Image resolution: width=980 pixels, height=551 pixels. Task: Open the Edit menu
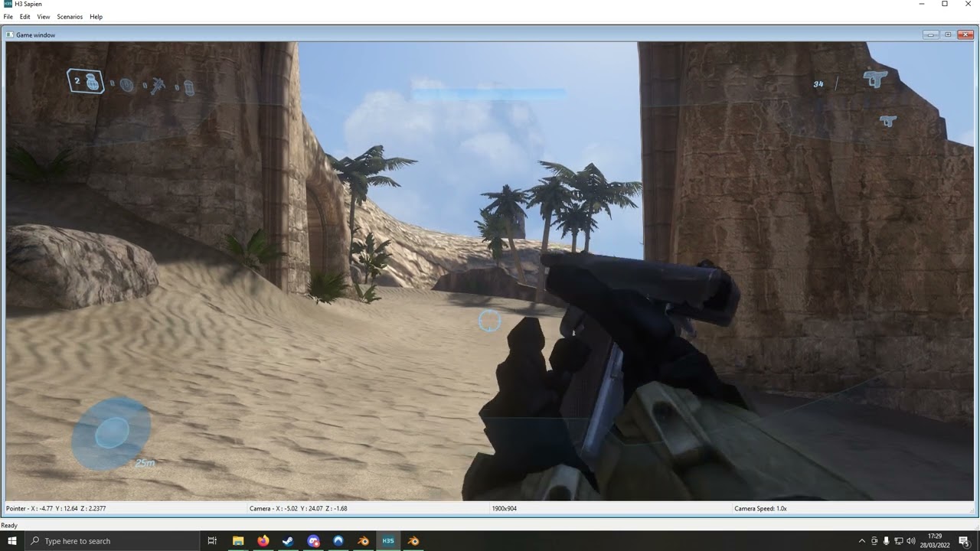point(25,17)
